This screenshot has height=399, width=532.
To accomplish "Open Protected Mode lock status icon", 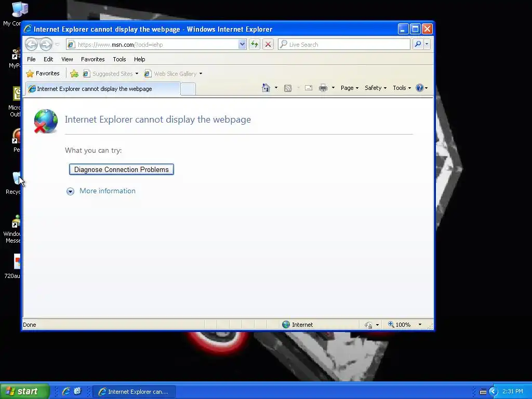I will tap(368, 325).
